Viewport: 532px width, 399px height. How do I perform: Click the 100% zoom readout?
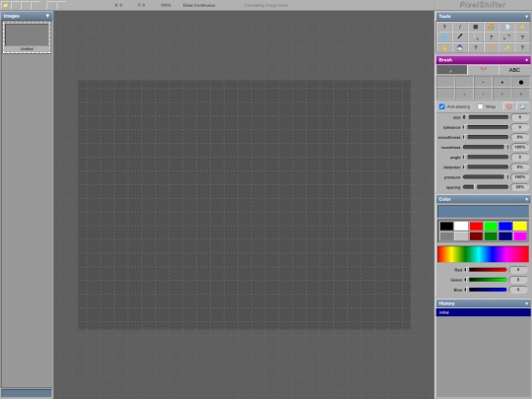[x=166, y=5]
